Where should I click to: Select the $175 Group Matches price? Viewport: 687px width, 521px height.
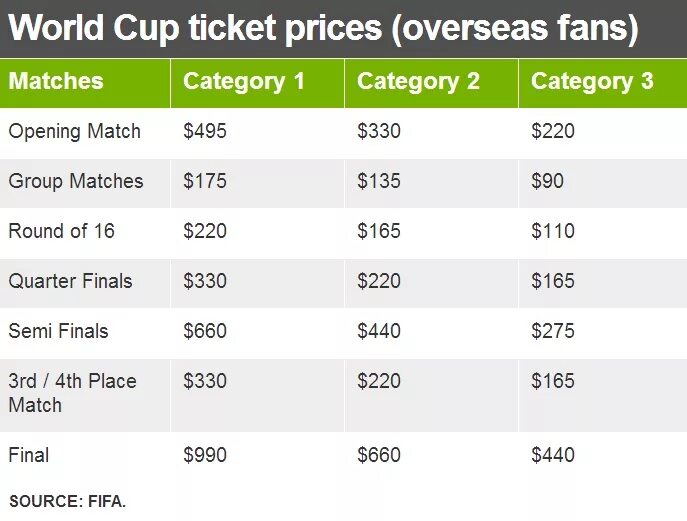coord(205,181)
